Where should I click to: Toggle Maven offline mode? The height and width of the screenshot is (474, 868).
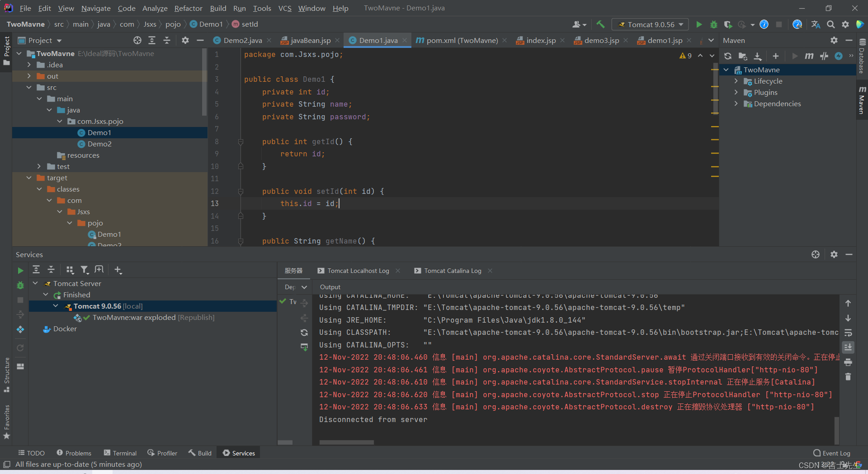tap(824, 56)
